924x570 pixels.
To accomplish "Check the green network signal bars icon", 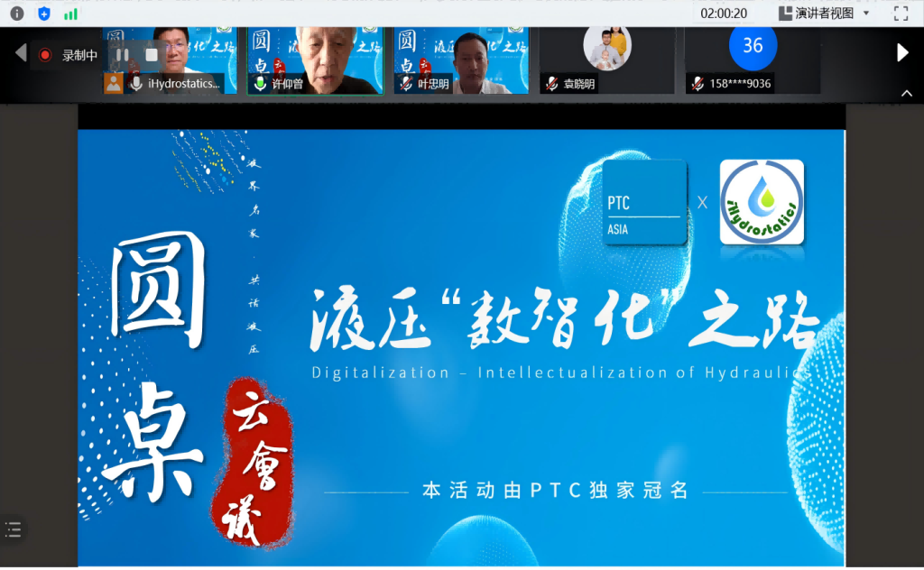I will point(70,14).
